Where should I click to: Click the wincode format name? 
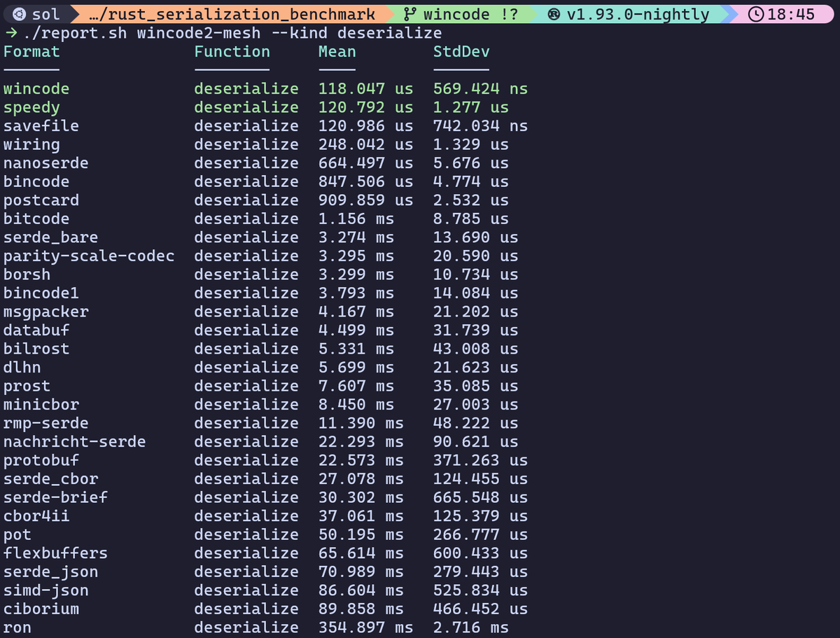coord(36,89)
